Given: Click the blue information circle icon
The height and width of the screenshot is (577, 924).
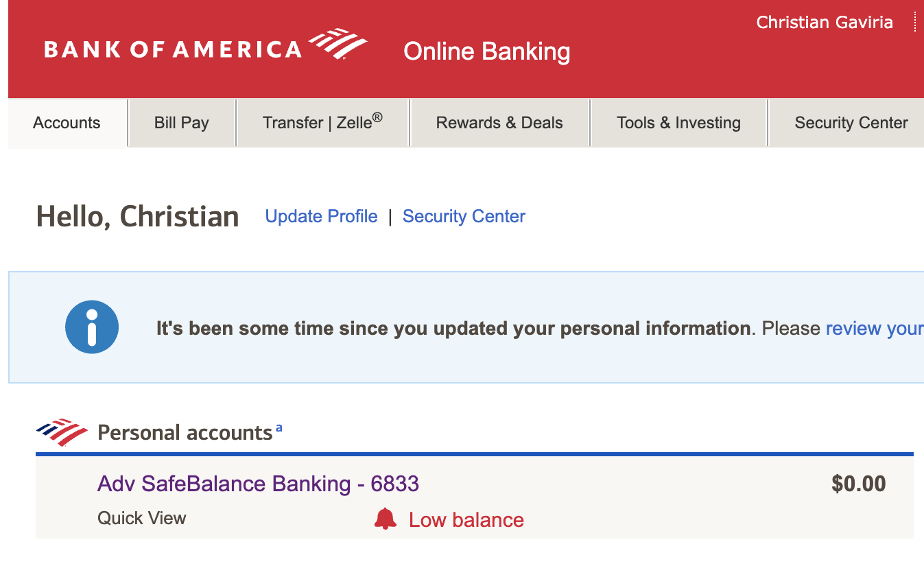Looking at the screenshot, I should pos(92,327).
